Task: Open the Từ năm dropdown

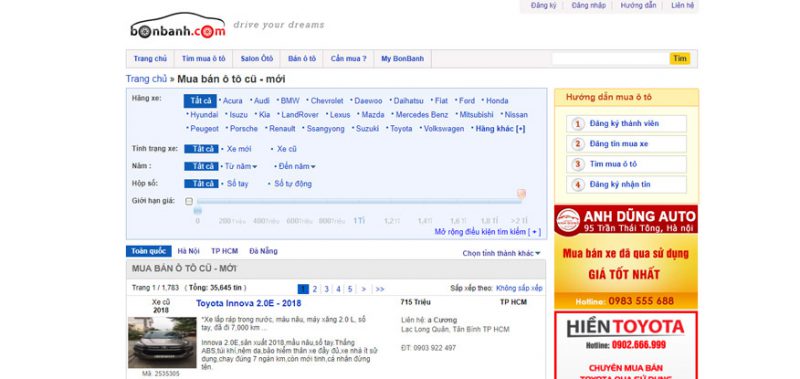Action: click(241, 166)
